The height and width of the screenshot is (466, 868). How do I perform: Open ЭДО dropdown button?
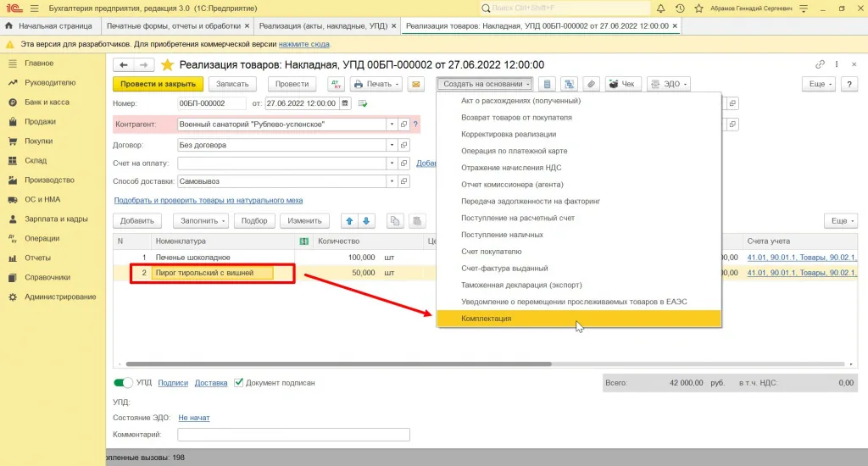coord(669,84)
